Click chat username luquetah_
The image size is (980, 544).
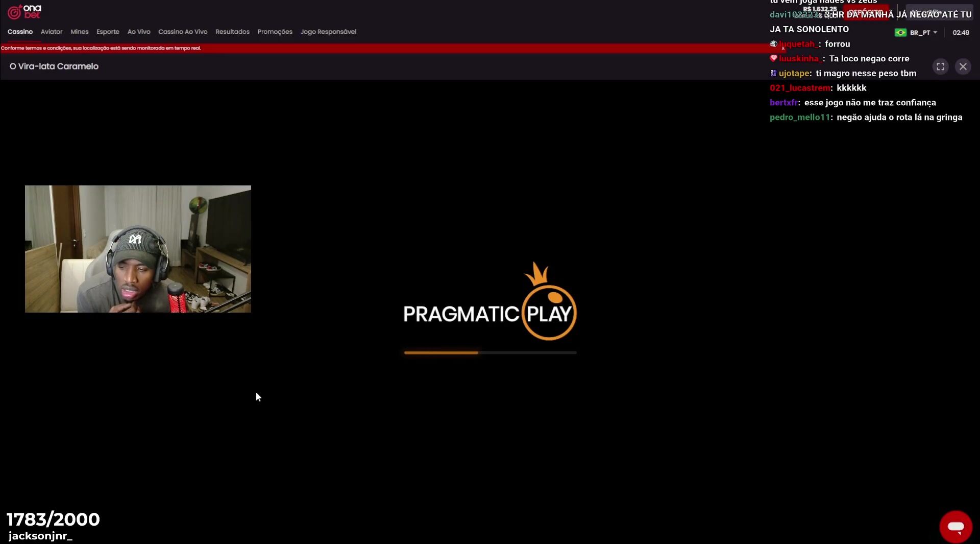pyautogui.click(x=798, y=44)
